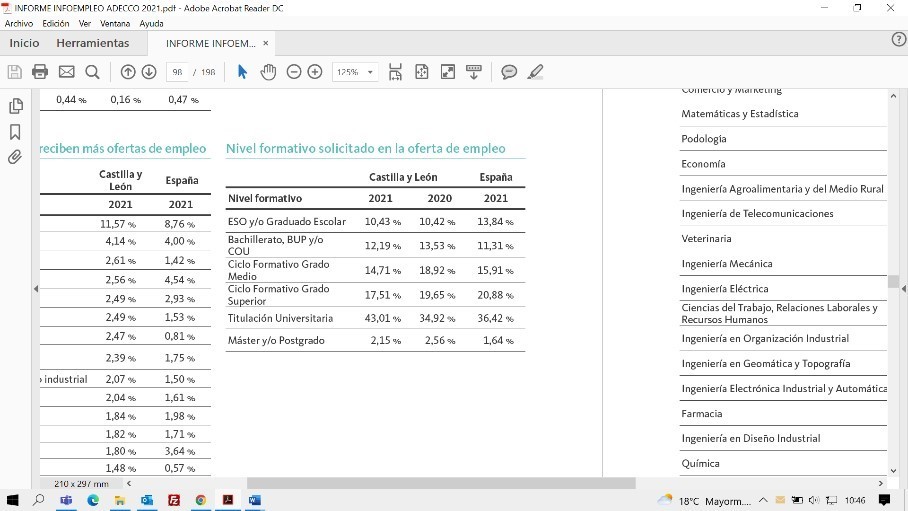Click the vertical scrollbar down arrow
This screenshot has height=511, width=908.
pyautogui.click(x=893, y=471)
